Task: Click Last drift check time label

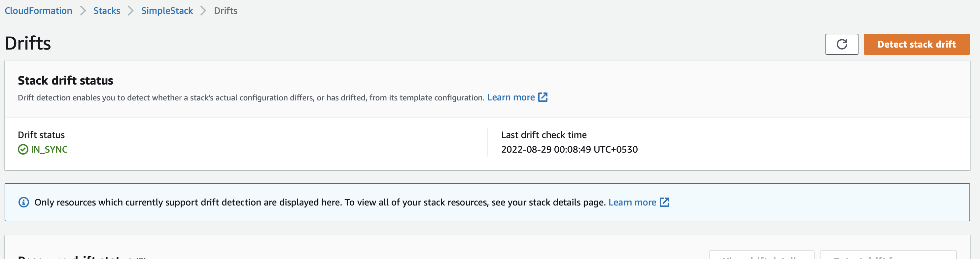Action: point(543,135)
